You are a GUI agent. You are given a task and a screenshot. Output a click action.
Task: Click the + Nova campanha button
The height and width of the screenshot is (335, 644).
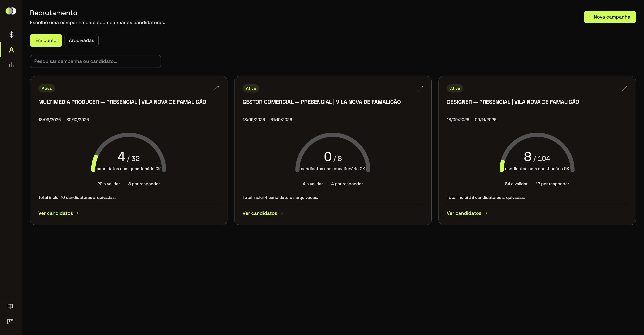610,17
